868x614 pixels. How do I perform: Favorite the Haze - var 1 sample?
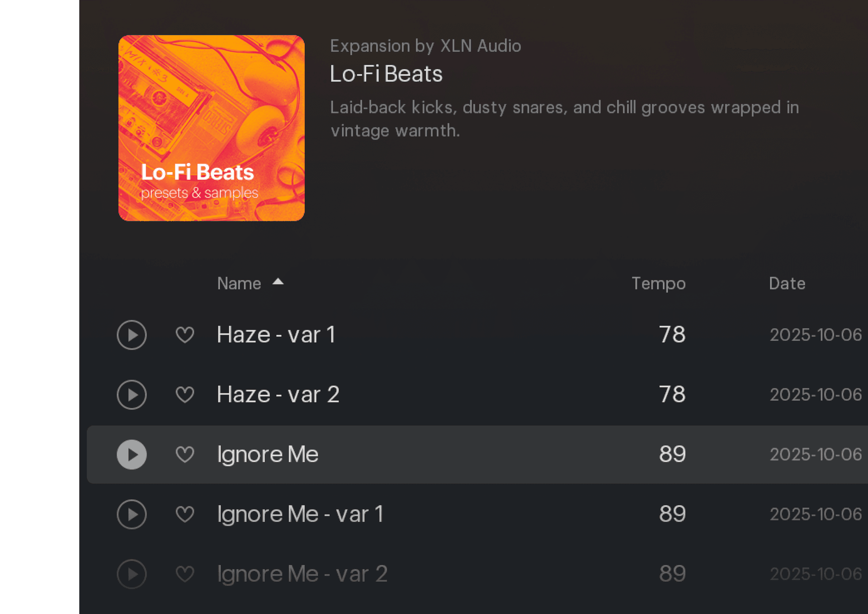click(185, 334)
